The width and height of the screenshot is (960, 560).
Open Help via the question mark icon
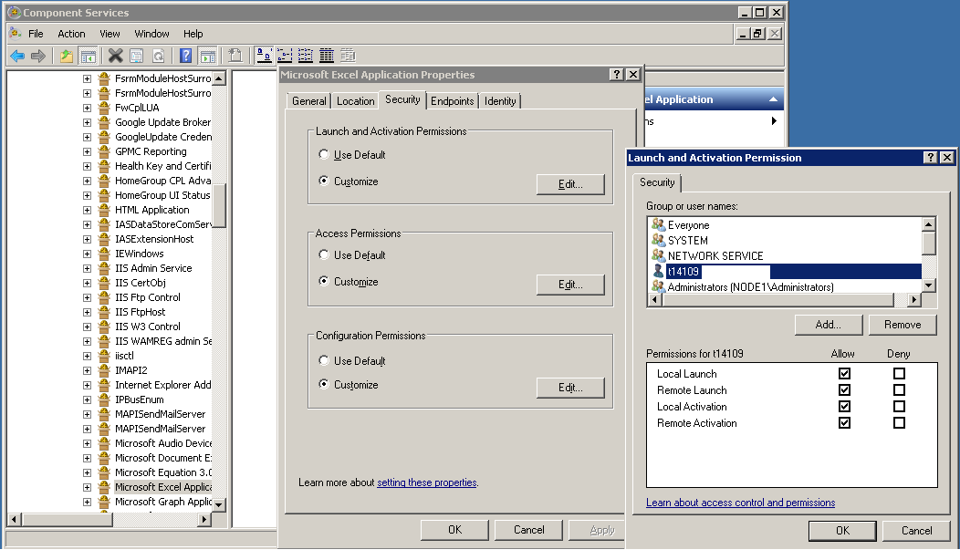(184, 55)
